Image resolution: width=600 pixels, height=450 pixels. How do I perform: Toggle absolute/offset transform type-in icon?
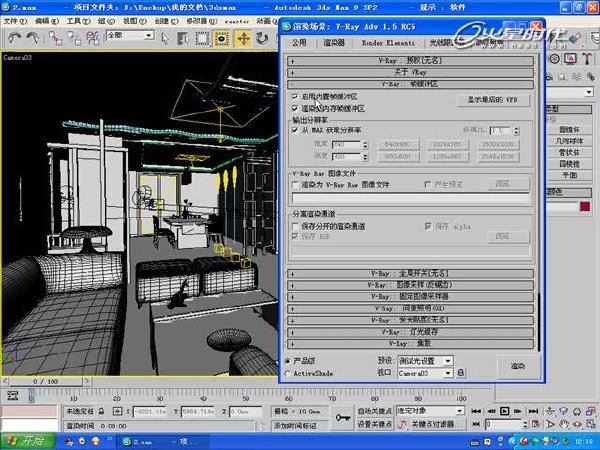pyautogui.click(x=117, y=411)
